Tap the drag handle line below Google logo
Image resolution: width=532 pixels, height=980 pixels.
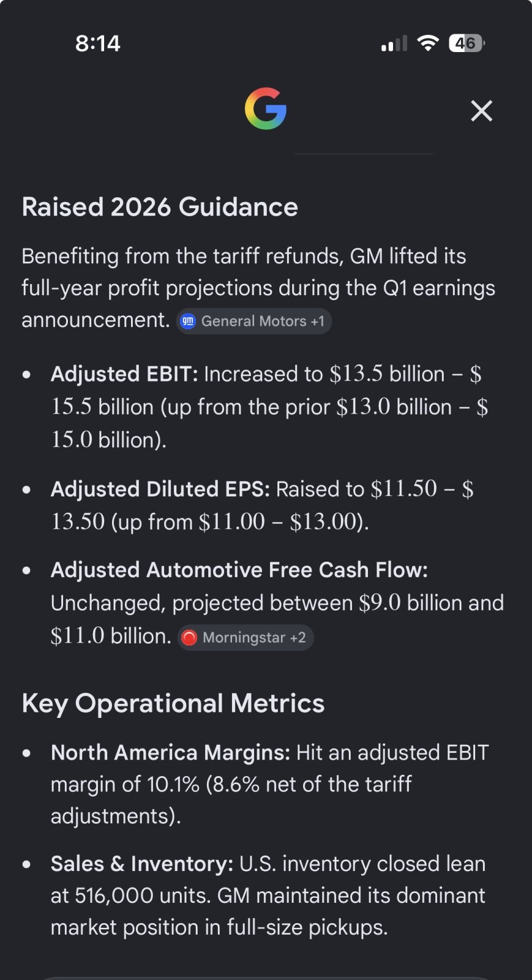[x=364, y=154]
